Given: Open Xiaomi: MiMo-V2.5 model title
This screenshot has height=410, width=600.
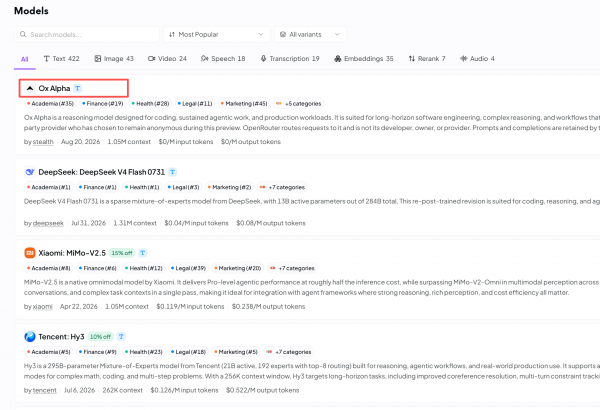Looking at the screenshot, I should 72,253.
